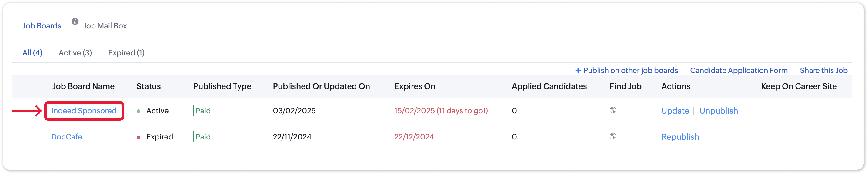
Task: Open the Indeed Sponsored job board link
Action: pyautogui.click(x=84, y=111)
